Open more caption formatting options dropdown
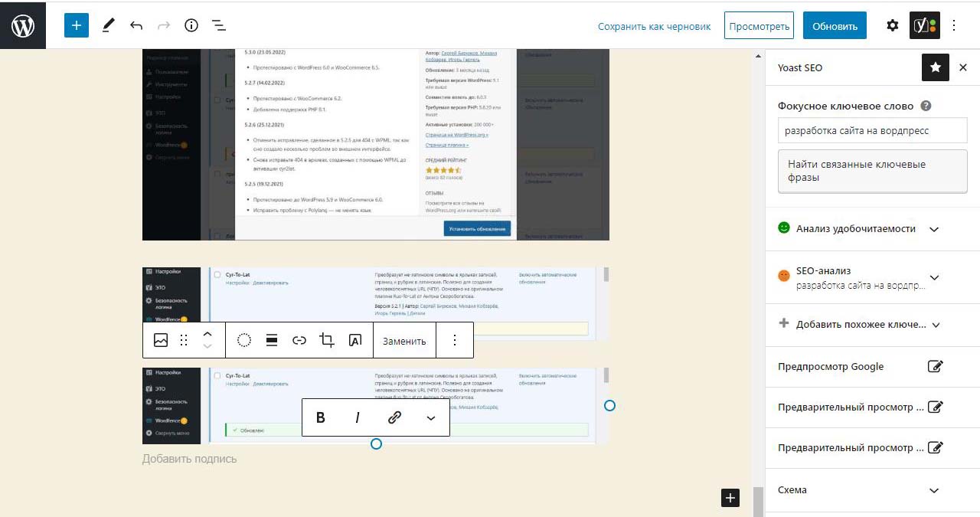The image size is (980, 517). [x=431, y=417]
